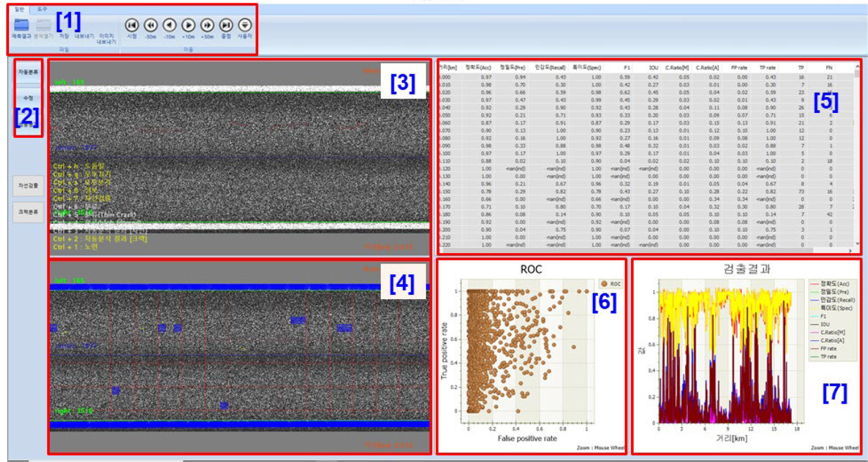Sort table by 정확도(Acc) column header
The width and height of the screenshot is (868, 462).
click(478, 68)
